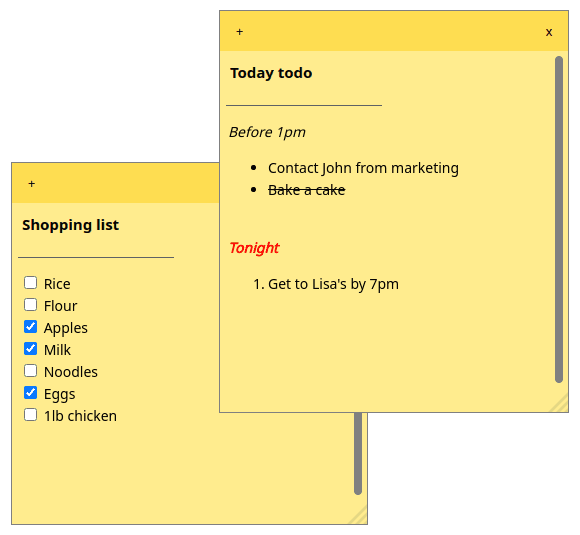
Task: Add a new note from the Today todo plus icon
Action: click(239, 32)
